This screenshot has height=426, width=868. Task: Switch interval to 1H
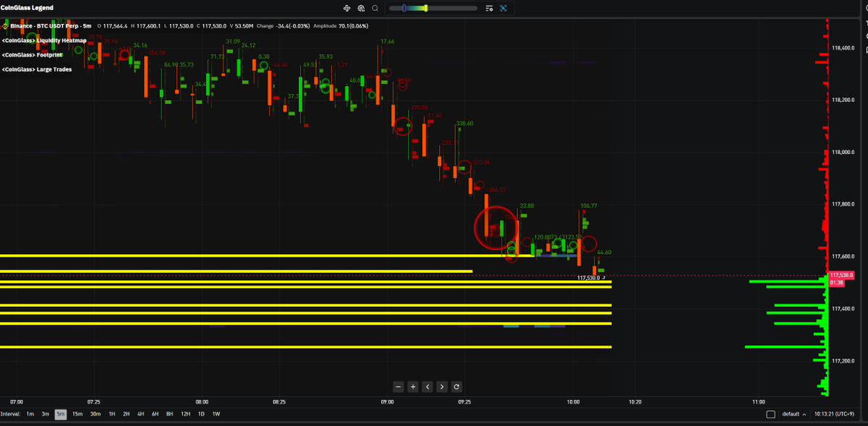pos(112,414)
